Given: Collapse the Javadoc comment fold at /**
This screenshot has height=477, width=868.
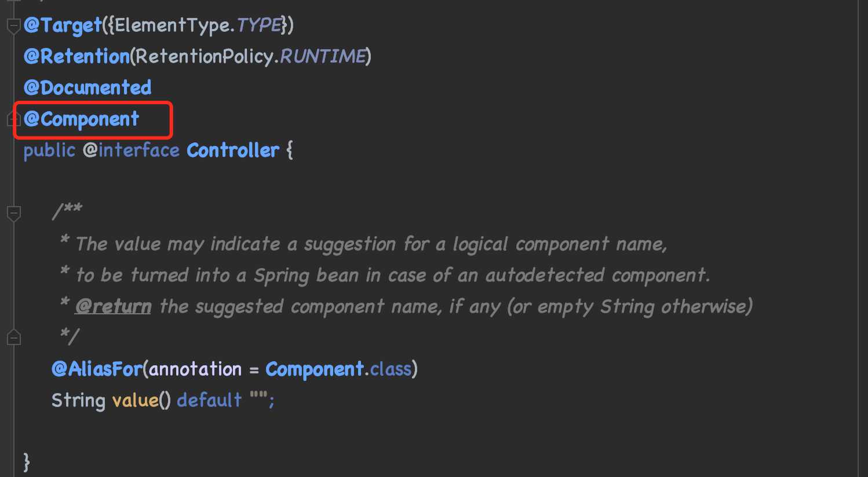Looking at the screenshot, I should (x=14, y=214).
